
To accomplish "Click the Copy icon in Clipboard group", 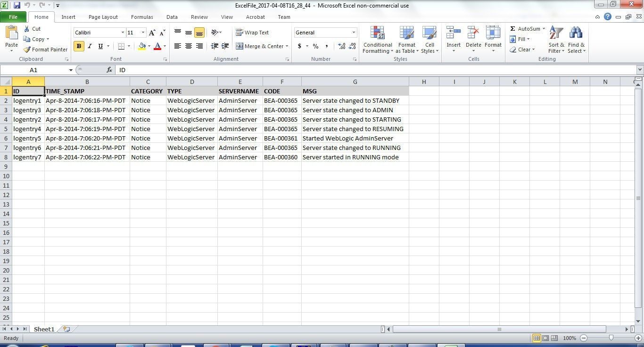I will point(27,39).
